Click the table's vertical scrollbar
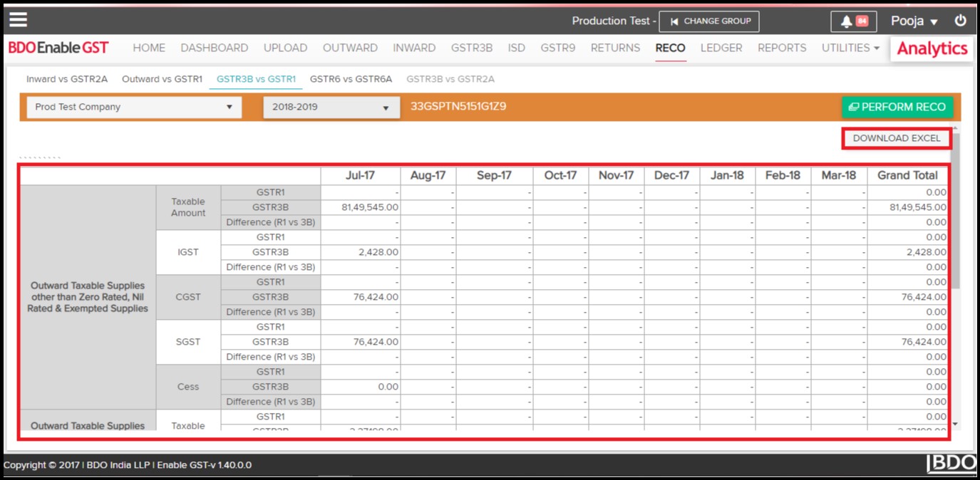Screen dimensions: 980x480 click(955, 214)
